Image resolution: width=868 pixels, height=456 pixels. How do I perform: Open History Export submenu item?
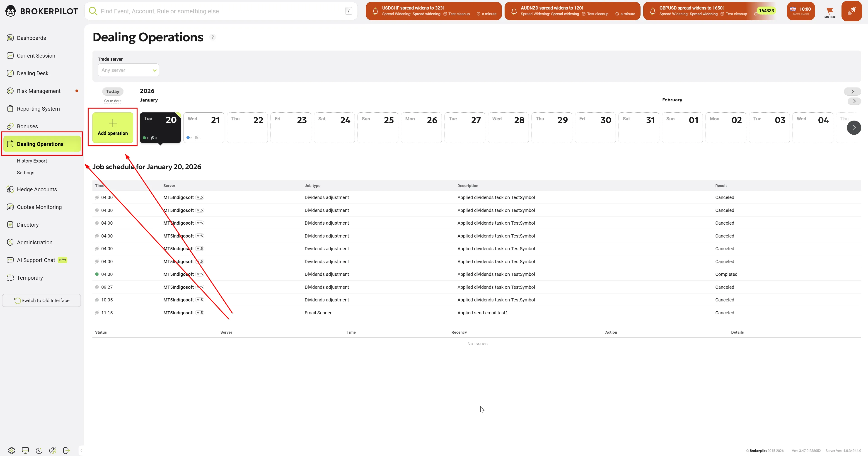[32, 161]
